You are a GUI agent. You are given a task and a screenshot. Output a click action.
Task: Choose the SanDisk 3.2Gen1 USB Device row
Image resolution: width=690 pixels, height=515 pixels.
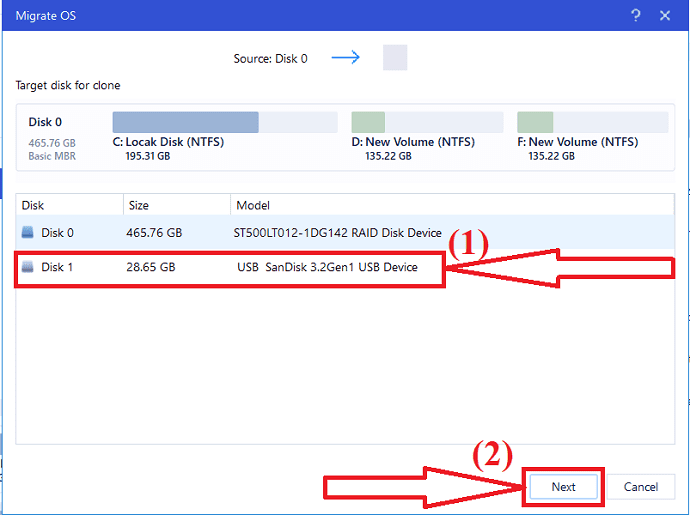point(327,267)
